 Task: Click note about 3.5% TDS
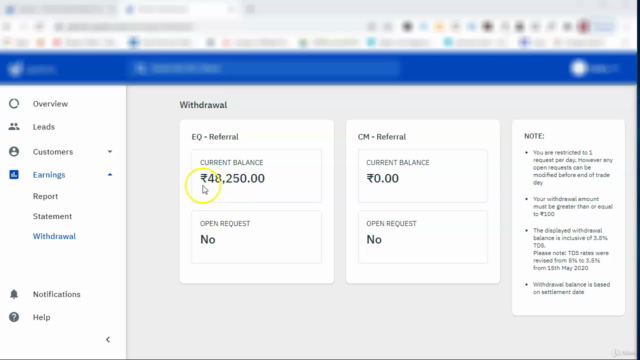click(x=571, y=249)
